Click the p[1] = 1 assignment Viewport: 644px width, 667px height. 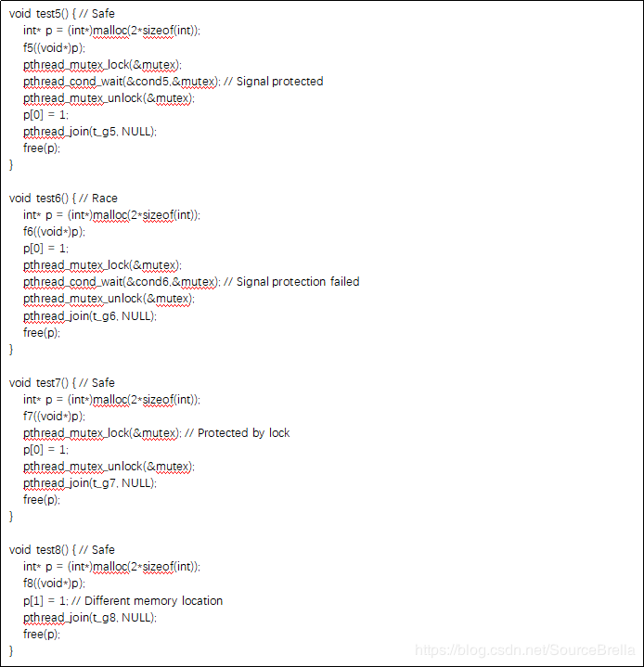pyautogui.click(x=45, y=600)
